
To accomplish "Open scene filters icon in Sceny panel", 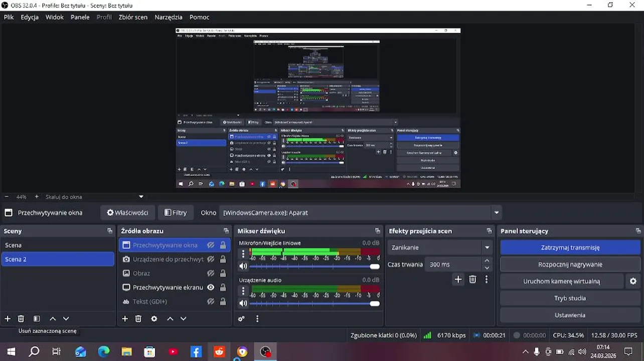I will (37, 318).
